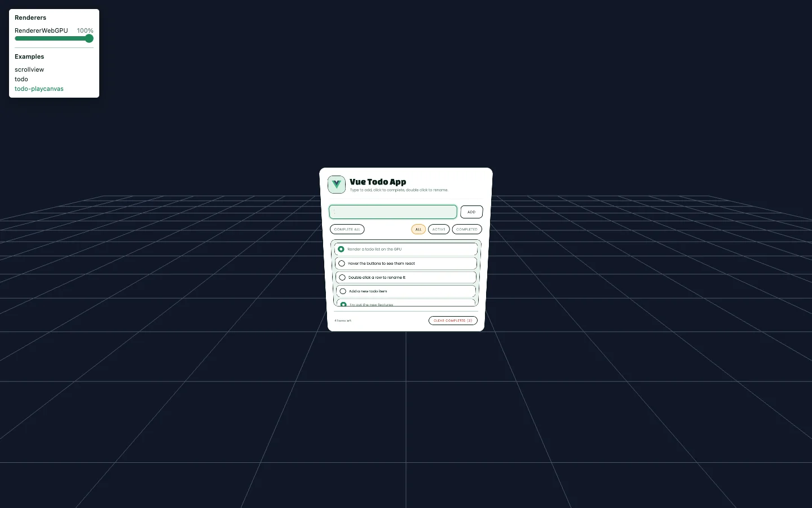Select the "Render a todo list on the GPU" text

tap(374, 249)
